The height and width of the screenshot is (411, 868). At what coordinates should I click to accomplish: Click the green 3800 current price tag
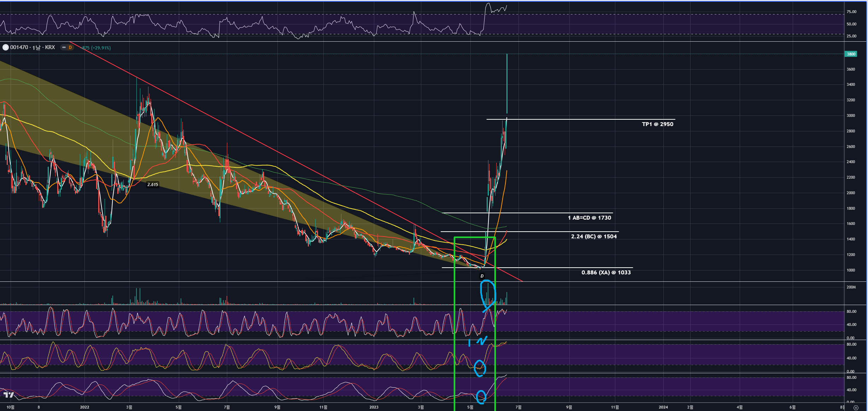coord(851,54)
